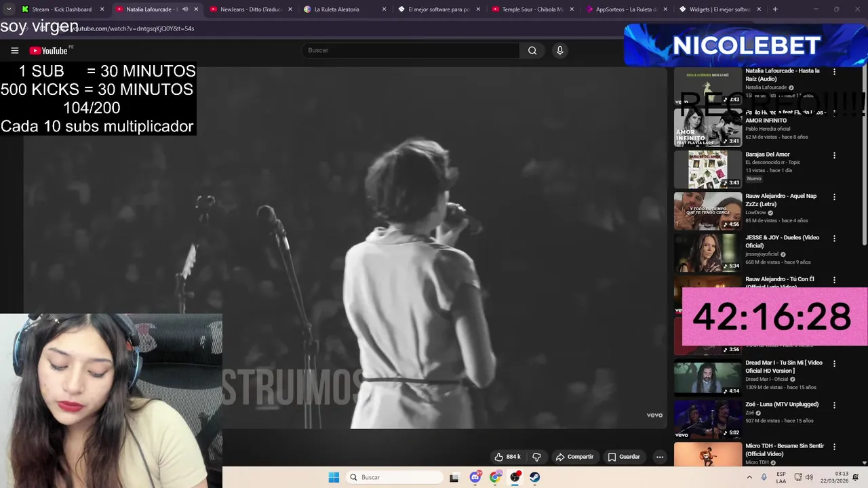Open Steam from the taskbar
This screenshot has width=868, height=488.
coord(535,477)
